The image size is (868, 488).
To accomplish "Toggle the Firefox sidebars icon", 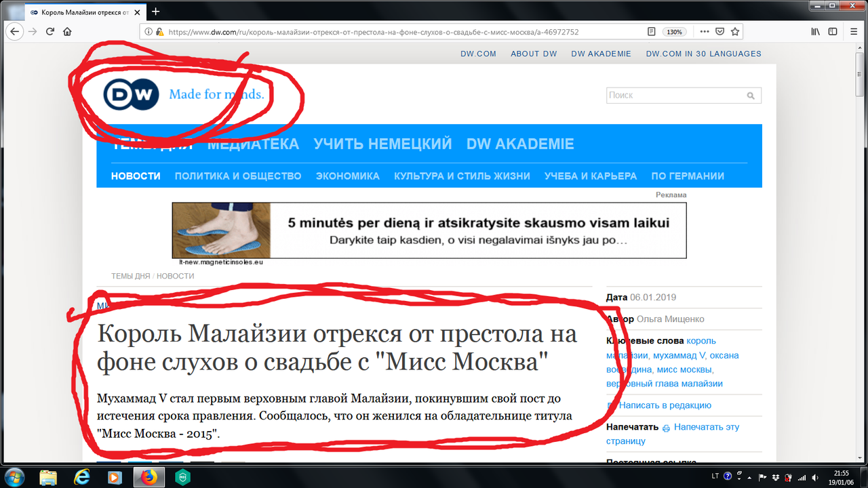I will pos(833,32).
